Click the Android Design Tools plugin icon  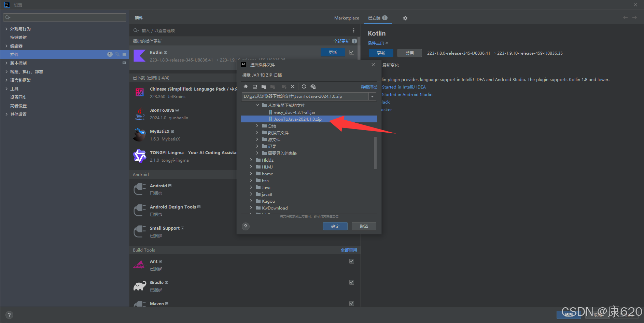(x=139, y=210)
